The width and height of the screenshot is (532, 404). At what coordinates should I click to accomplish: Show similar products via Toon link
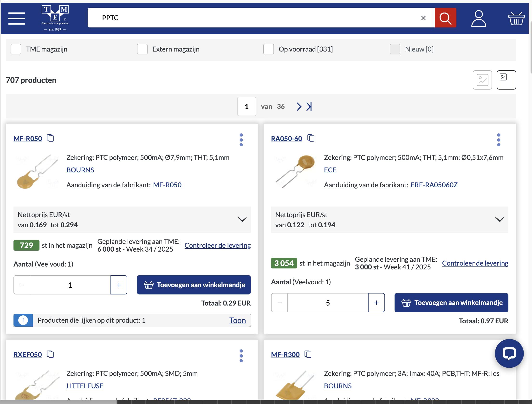[238, 320]
